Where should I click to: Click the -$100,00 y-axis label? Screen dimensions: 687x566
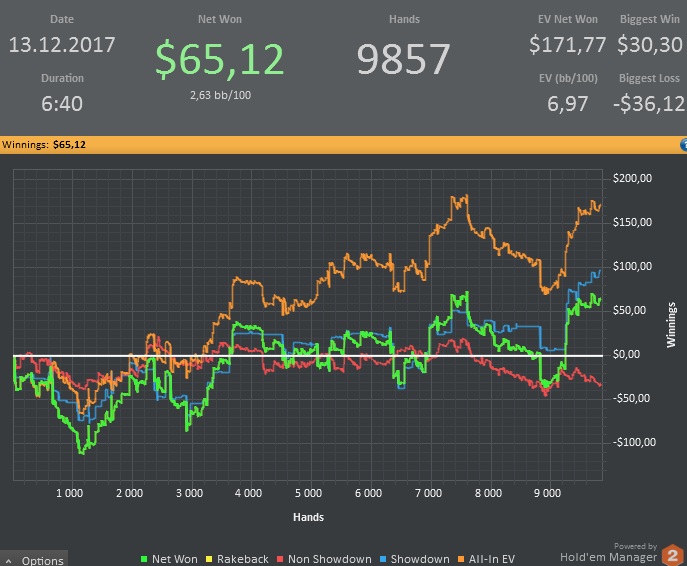tap(634, 442)
